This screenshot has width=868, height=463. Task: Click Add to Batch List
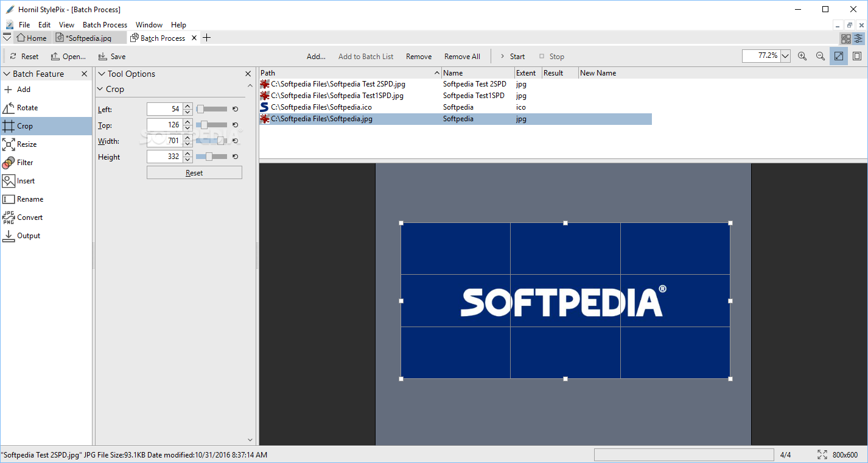click(366, 56)
